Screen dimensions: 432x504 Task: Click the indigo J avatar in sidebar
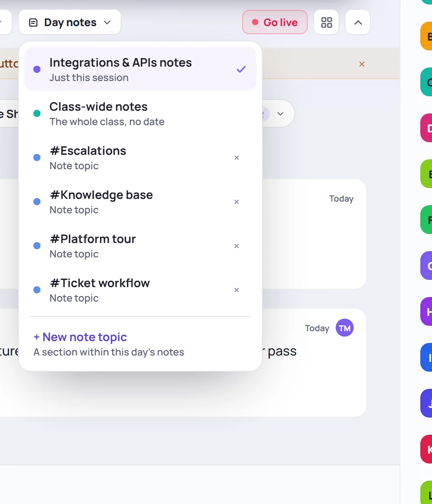[427, 403]
